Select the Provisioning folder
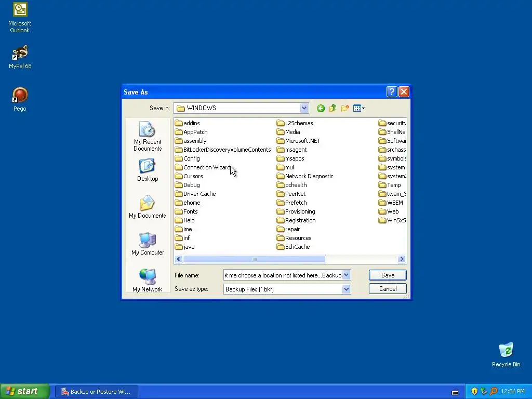Screen dimensions: 532x399 click(x=296, y=211)
